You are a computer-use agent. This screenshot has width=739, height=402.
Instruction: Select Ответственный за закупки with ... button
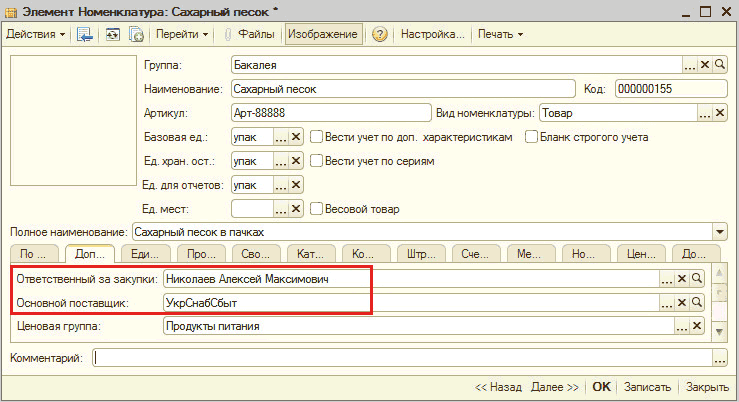(x=666, y=279)
